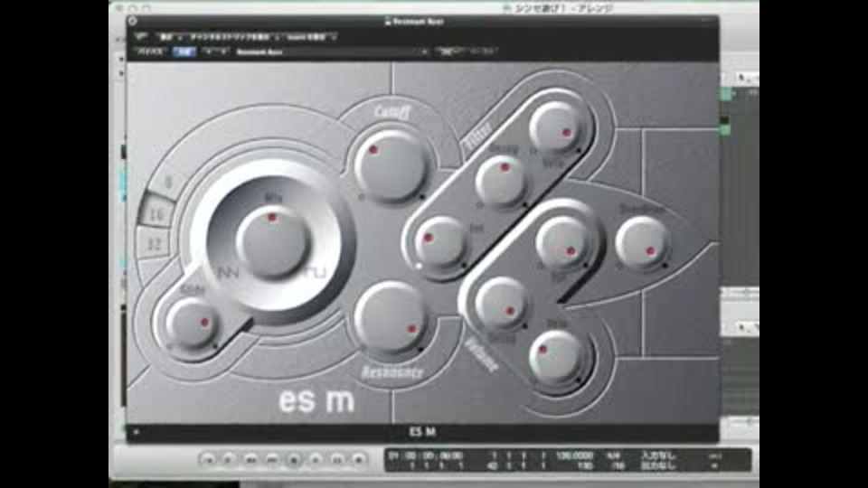
Task: Toggle the Link icon in plug-in header
Action: point(141,37)
